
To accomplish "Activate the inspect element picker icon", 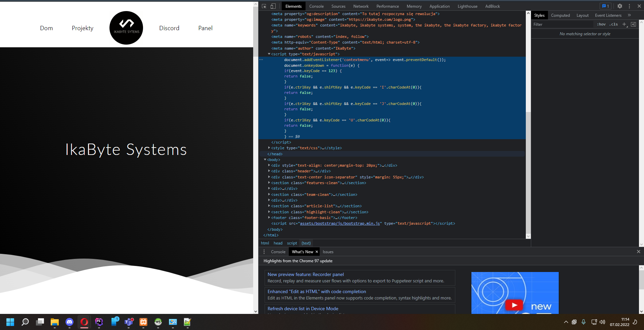I will (264, 6).
